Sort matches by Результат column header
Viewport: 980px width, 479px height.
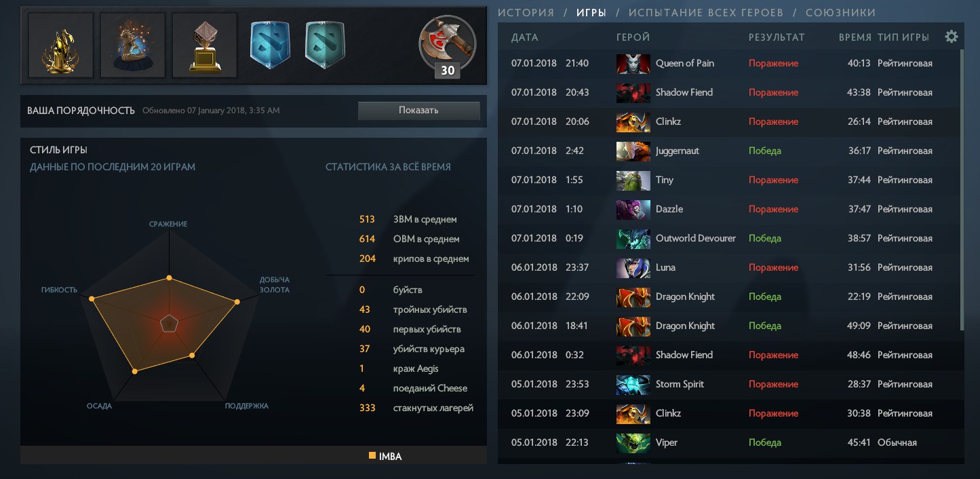coord(777,37)
